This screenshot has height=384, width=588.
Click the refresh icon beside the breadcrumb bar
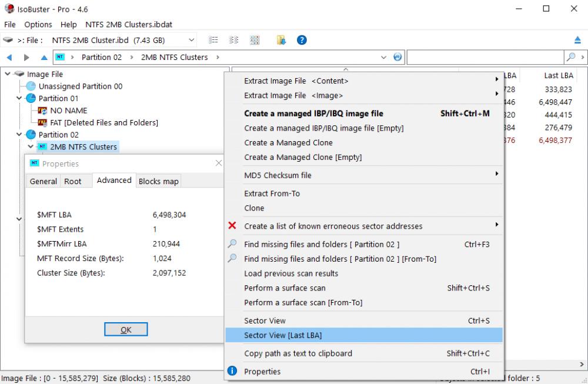pos(397,57)
